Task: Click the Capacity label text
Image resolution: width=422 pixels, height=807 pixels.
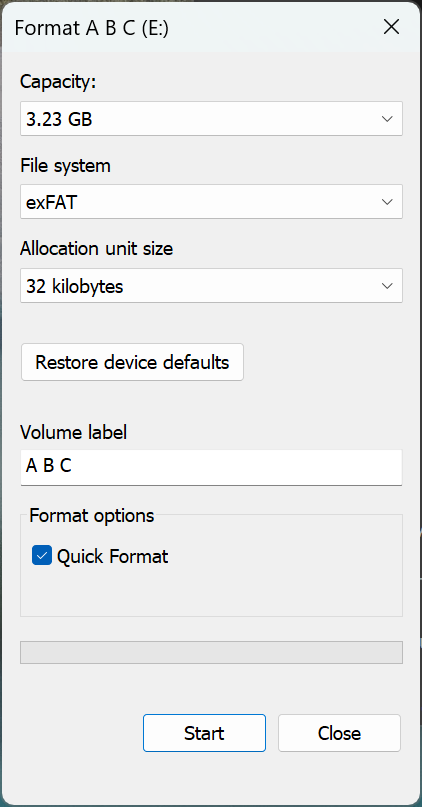Action: [x=58, y=82]
